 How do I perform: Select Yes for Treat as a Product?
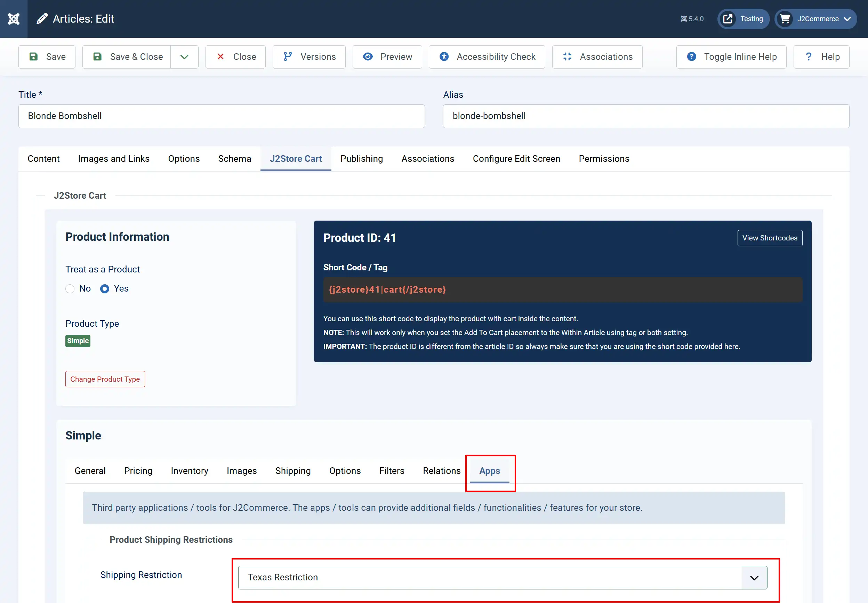(x=105, y=289)
